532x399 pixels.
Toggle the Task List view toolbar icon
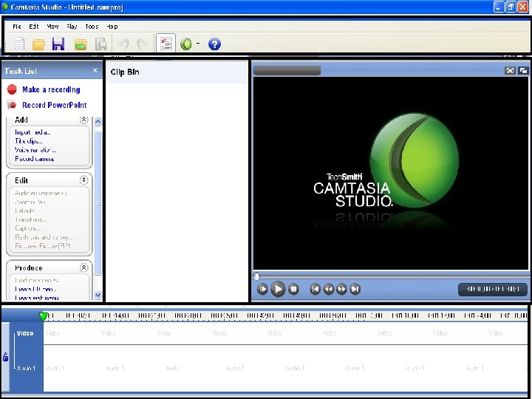[x=166, y=44]
